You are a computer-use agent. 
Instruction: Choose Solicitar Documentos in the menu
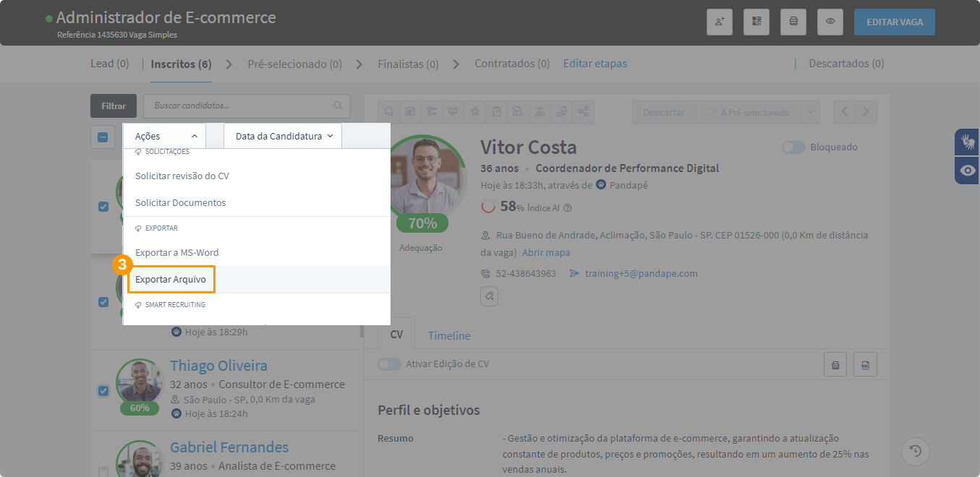[x=180, y=203]
